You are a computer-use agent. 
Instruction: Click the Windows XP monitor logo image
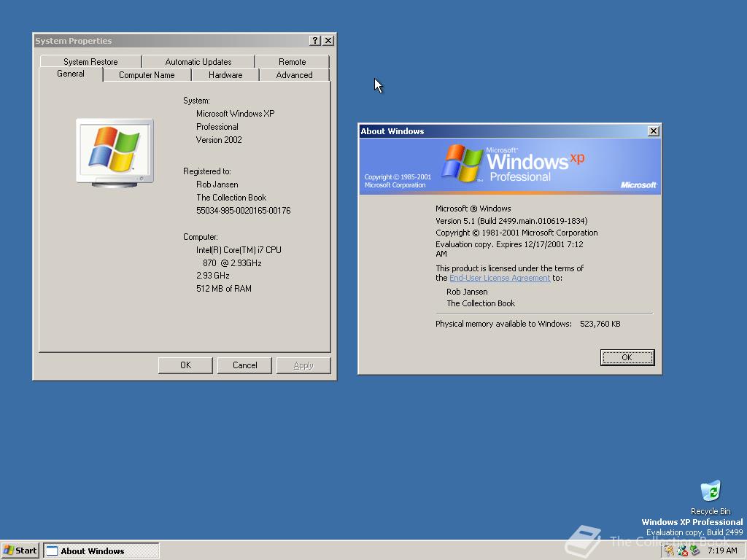(x=115, y=152)
